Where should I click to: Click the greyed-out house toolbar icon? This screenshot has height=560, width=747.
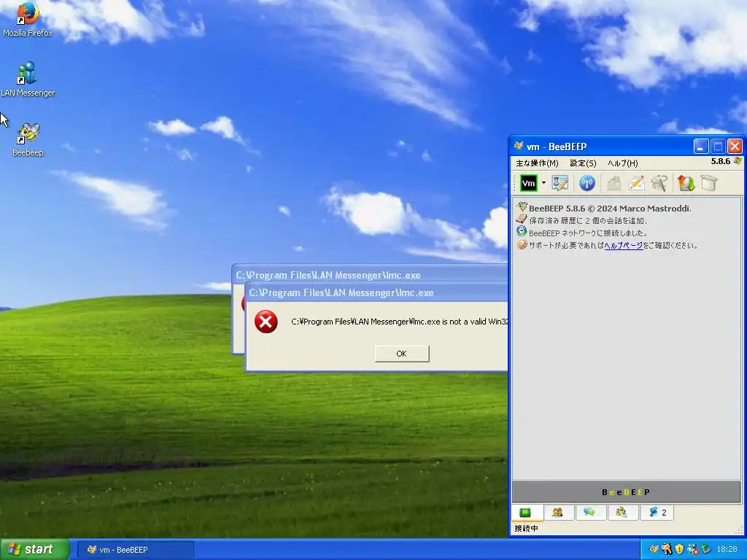tap(614, 183)
